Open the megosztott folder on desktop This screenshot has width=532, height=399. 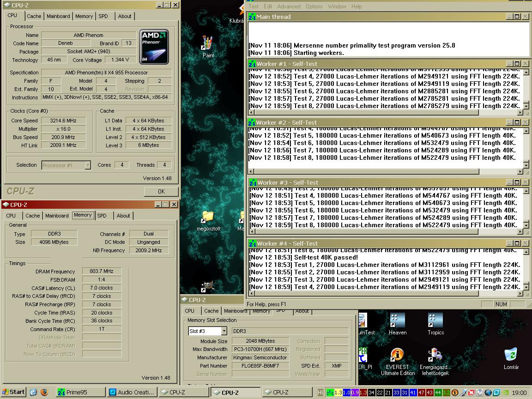click(x=208, y=221)
